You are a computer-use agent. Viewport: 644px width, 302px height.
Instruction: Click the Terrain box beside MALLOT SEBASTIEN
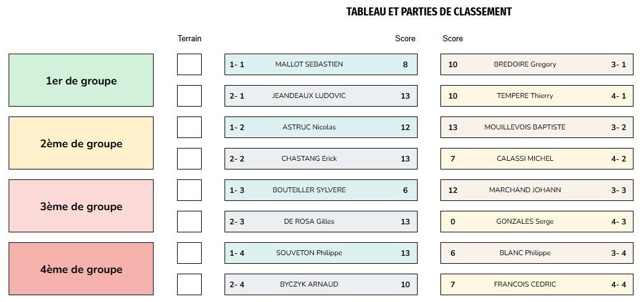[x=189, y=64]
